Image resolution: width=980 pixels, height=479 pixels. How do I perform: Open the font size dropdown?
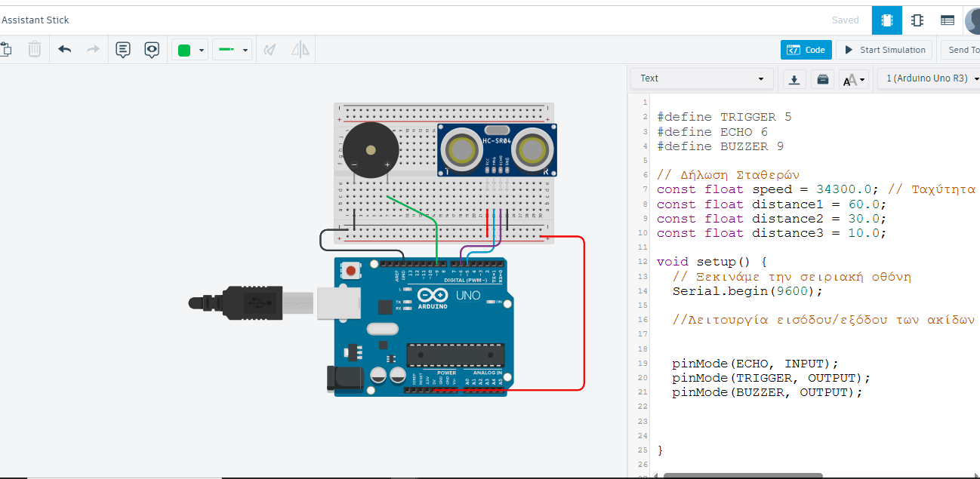(x=854, y=79)
